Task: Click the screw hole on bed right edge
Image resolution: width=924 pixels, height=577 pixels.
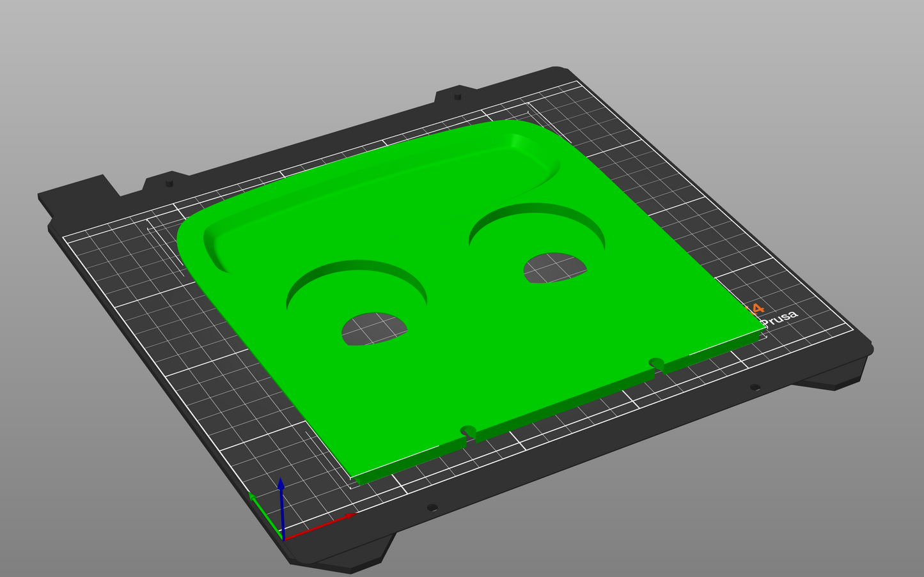Action: pyautogui.click(x=755, y=387)
